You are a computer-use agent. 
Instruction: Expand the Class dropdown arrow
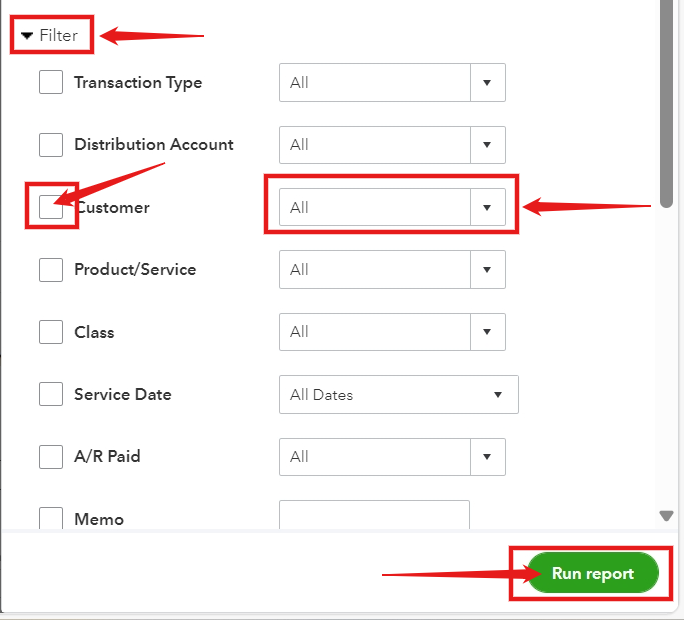click(488, 332)
